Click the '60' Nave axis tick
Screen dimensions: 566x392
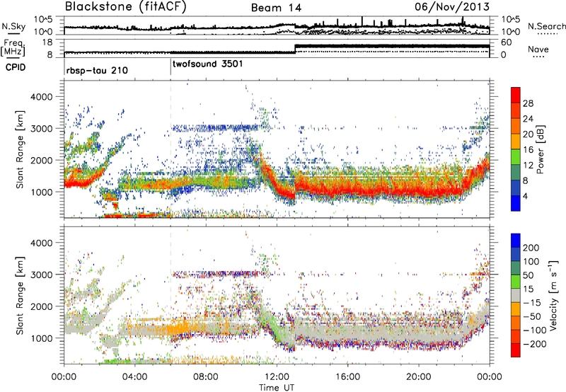tap(507, 42)
